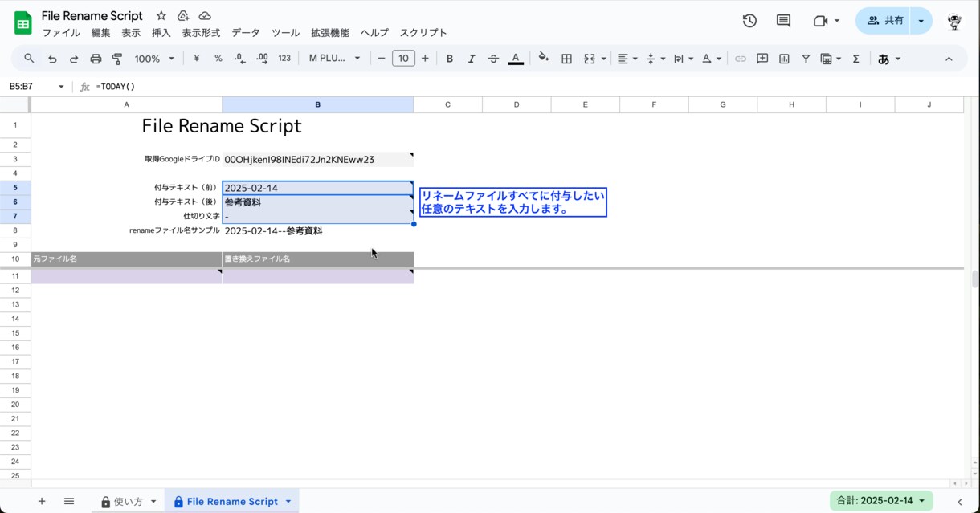Format as percent
This screenshot has height=513, width=980.
pyautogui.click(x=218, y=59)
